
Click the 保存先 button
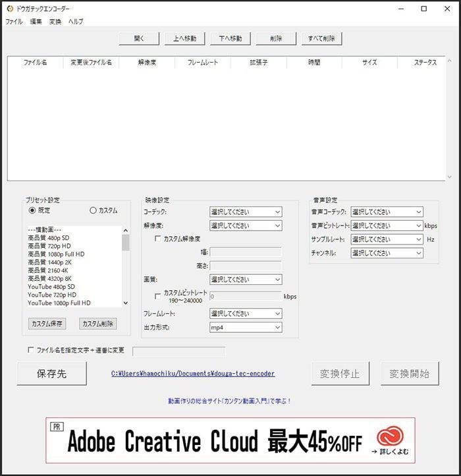(51, 374)
